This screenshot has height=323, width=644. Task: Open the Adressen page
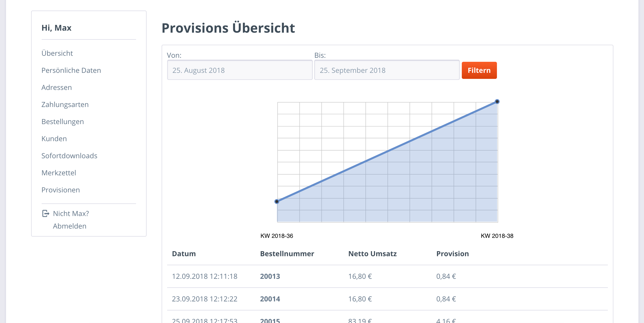(x=57, y=87)
